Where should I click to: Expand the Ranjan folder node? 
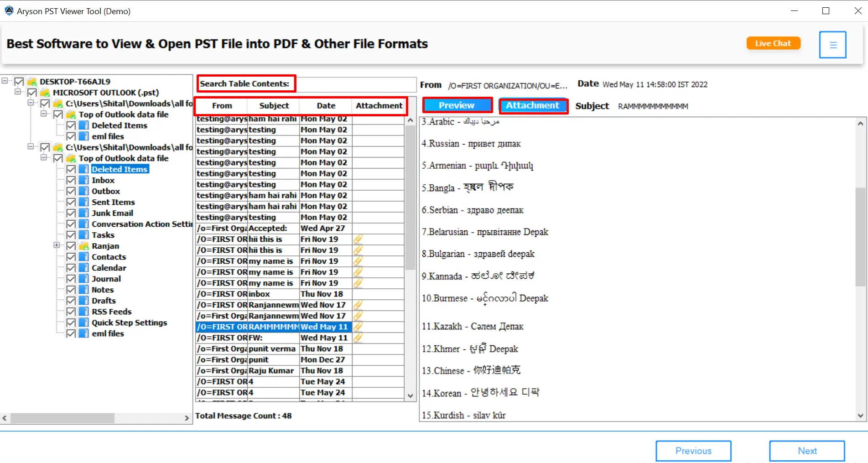[x=57, y=245]
